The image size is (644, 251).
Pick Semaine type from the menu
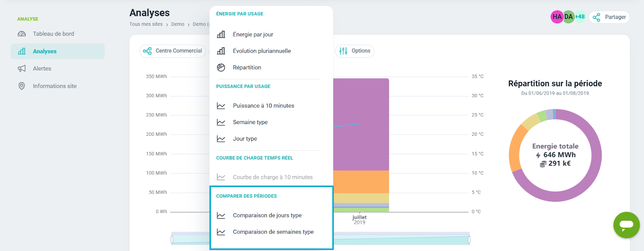tap(250, 122)
